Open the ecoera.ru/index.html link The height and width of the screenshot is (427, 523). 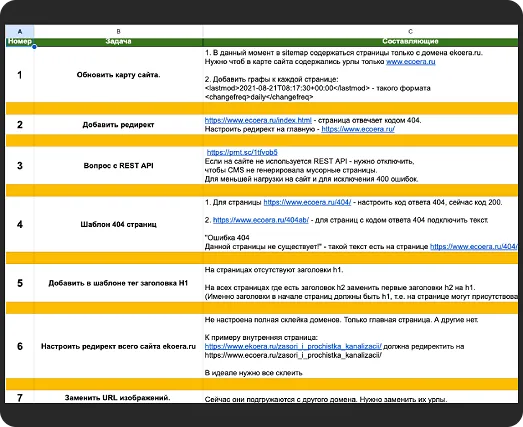click(x=258, y=120)
